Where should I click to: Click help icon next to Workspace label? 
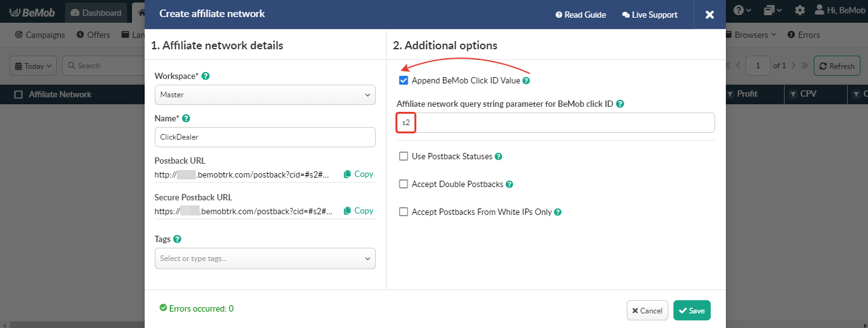205,76
